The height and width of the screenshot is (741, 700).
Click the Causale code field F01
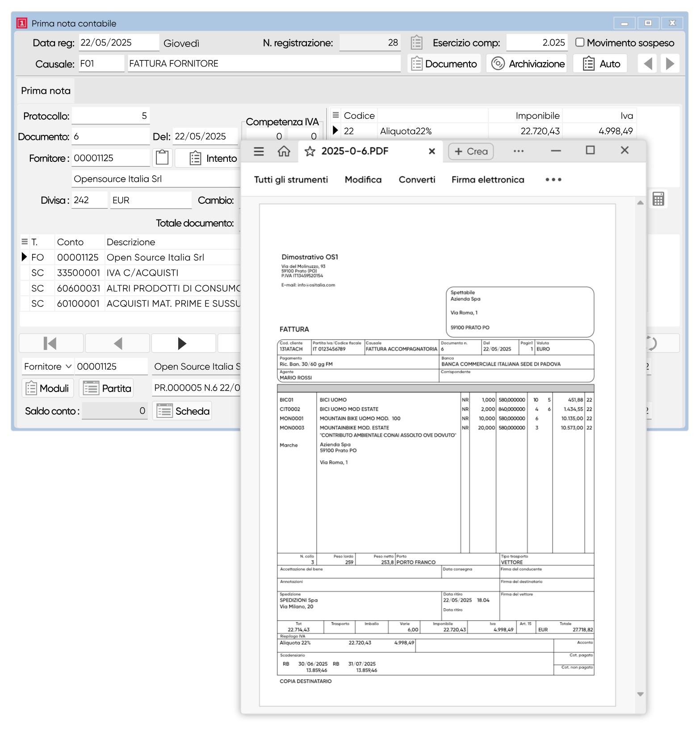coord(101,63)
